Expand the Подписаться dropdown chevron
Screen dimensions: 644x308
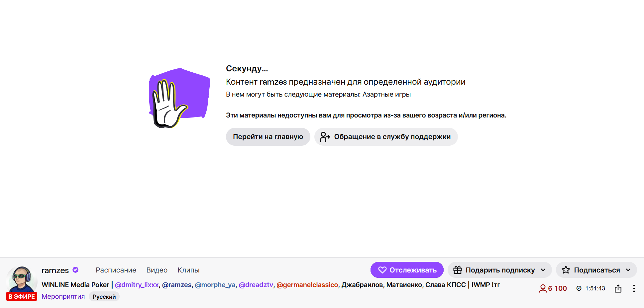coord(628,270)
